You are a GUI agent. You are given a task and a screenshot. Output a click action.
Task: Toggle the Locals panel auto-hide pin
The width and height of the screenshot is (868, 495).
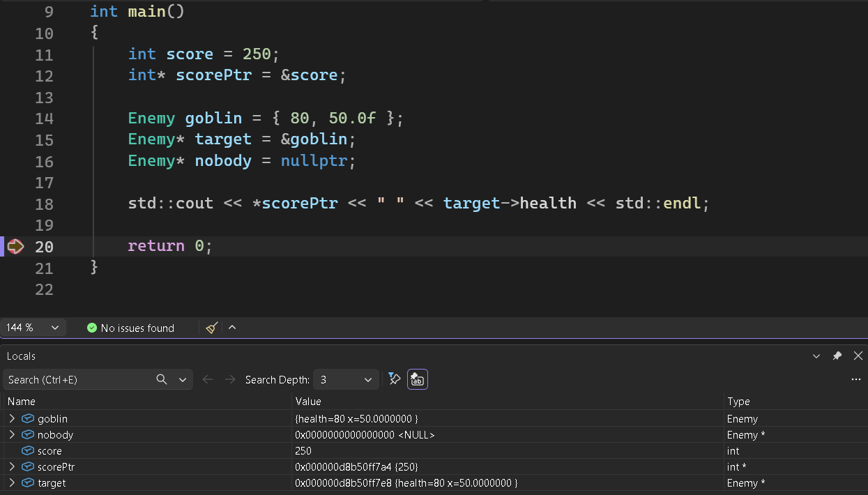(x=837, y=356)
